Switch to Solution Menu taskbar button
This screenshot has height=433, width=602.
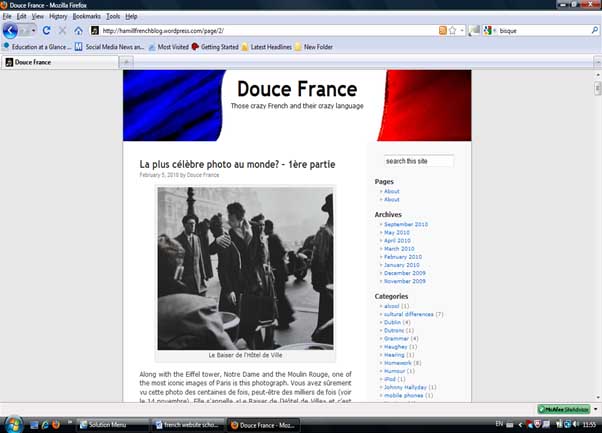(112, 425)
